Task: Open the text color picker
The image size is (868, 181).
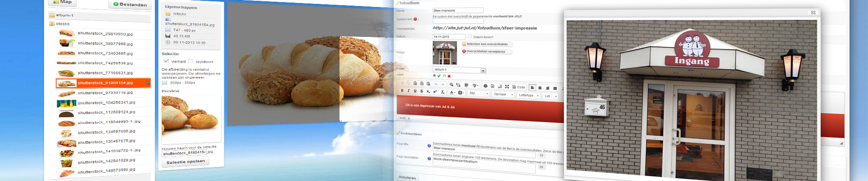Action: tap(453, 92)
